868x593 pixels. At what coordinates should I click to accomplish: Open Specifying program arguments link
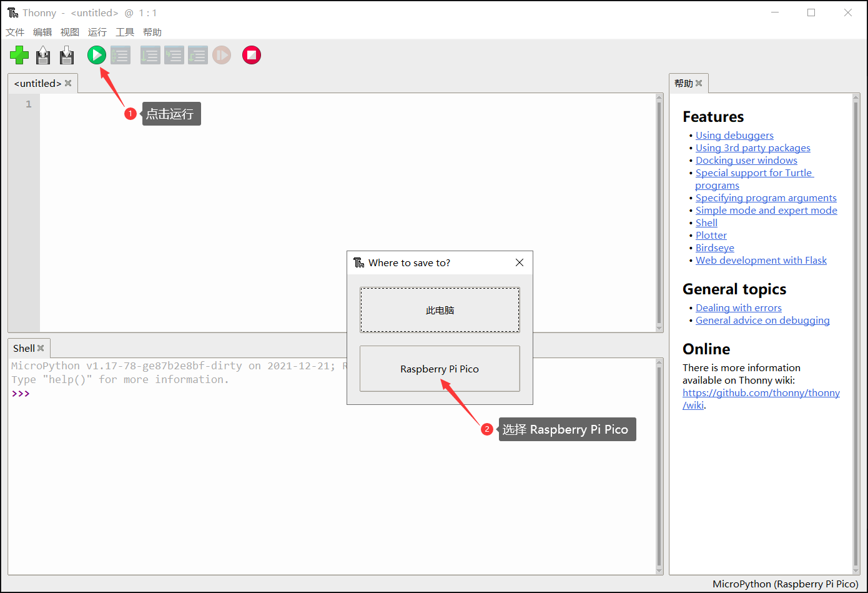[766, 197]
